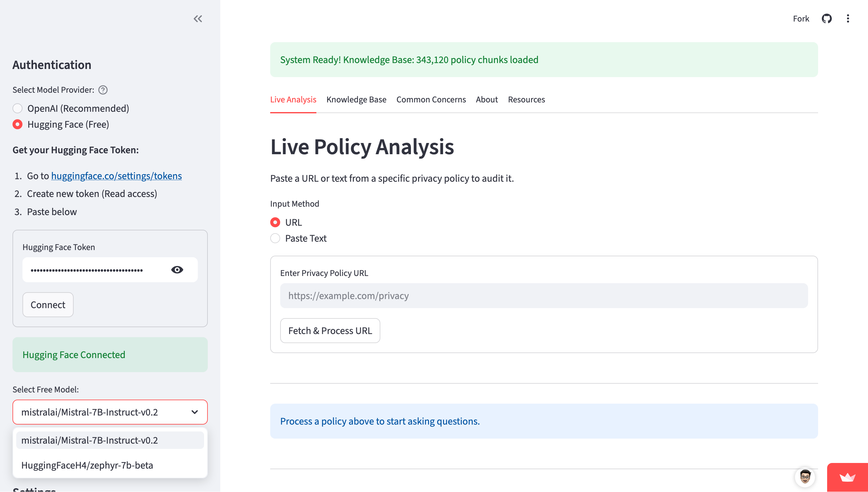The height and width of the screenshot is (492, 868).
Task: Click the Live Policy Analysis heading
Action: click(362, 147)
